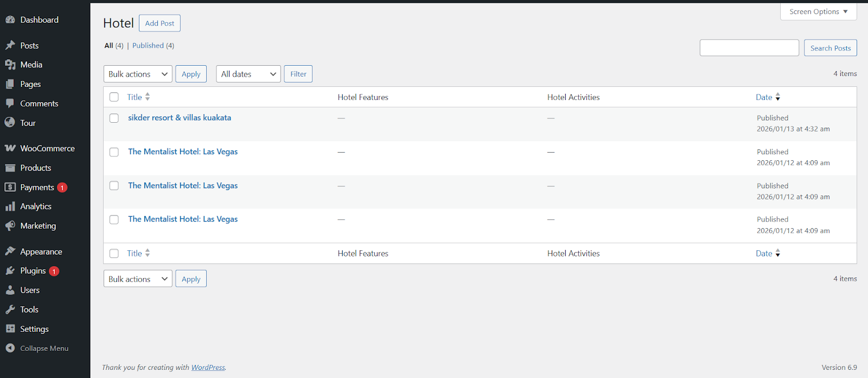Viewport: 868px width, 378px height.
Task: Click the WooCommerce logo icon
Action: click(10, 148)
